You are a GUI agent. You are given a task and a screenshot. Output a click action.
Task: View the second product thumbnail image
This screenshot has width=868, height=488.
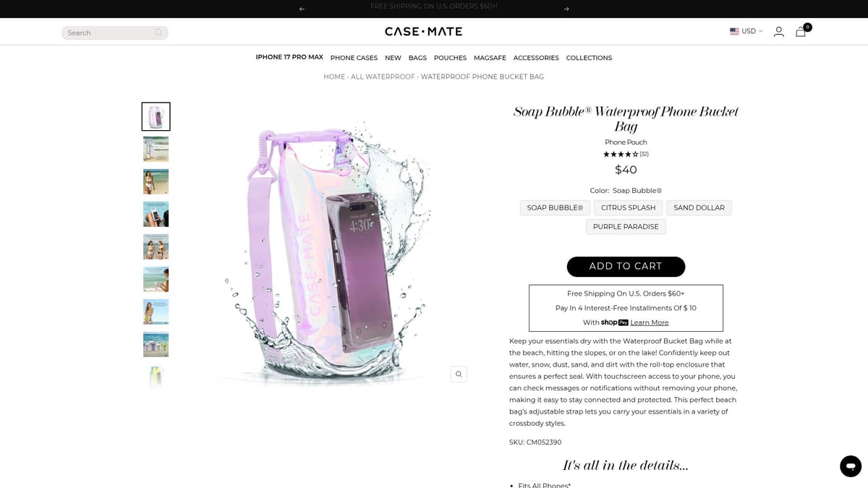156,149
